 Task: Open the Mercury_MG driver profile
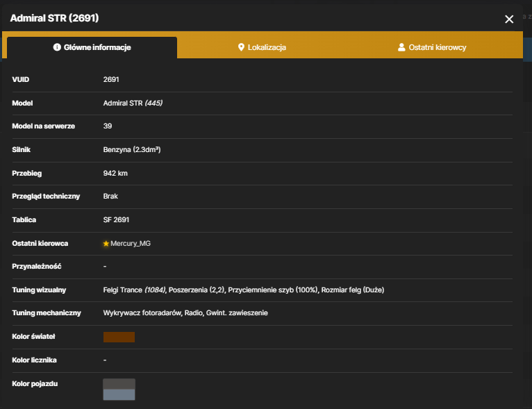point(131,244)
